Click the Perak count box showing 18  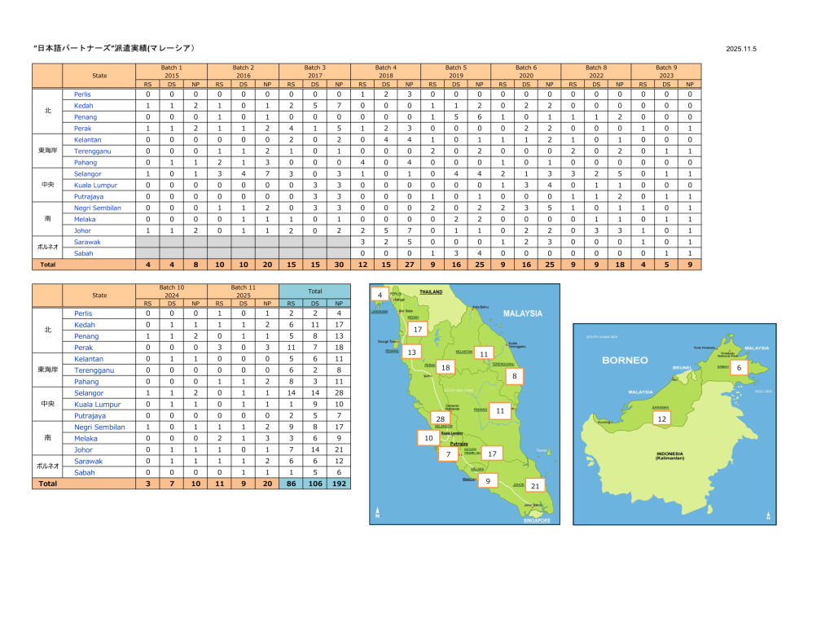click(x=446, y=367)
